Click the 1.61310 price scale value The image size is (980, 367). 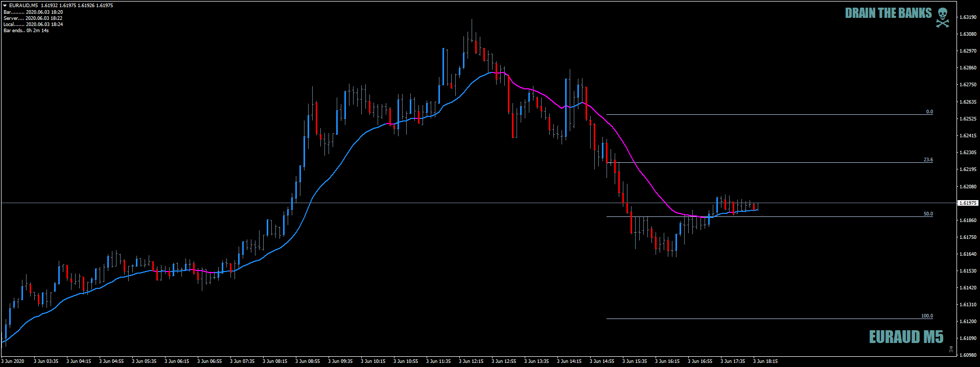[968, 305]
